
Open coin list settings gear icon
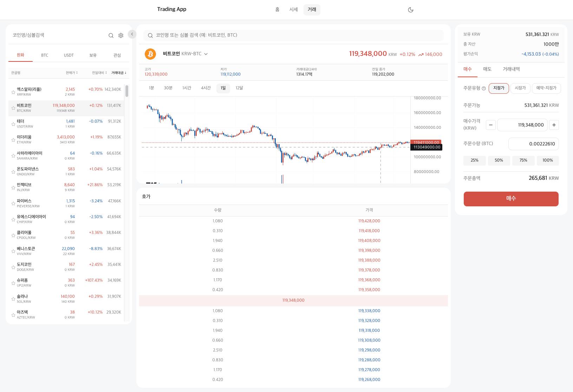pyautogui.click(x=121, y=35)
